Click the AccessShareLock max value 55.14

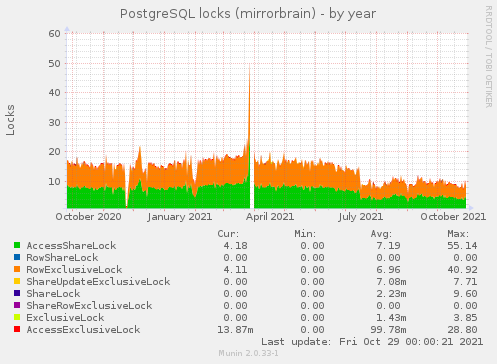click(462, 246)
